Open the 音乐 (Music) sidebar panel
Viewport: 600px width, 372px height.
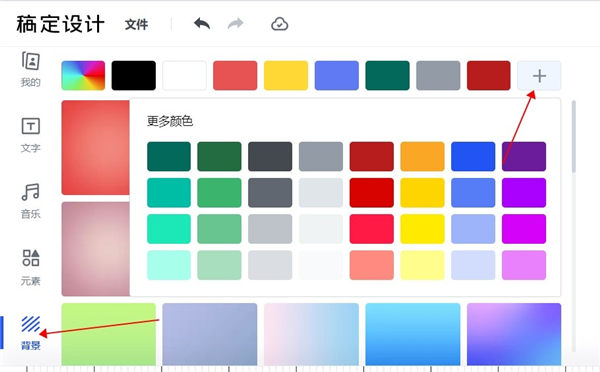tap(31, 201)
